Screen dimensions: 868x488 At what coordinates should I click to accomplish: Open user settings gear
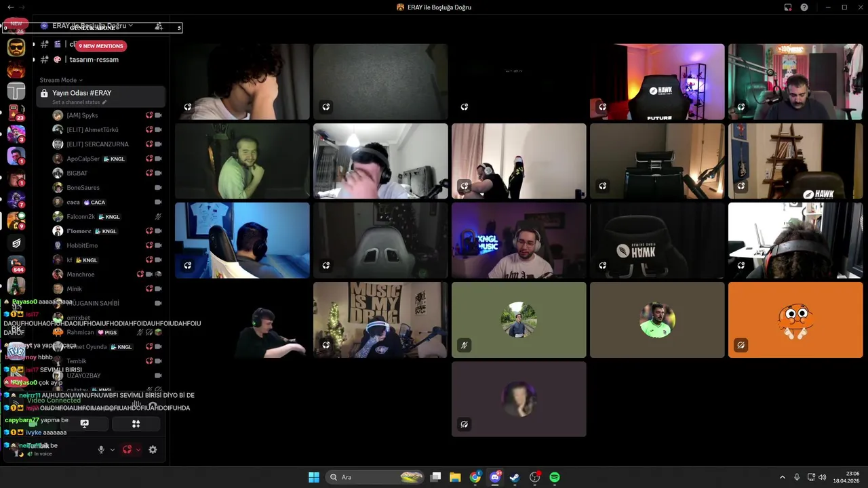153,449
